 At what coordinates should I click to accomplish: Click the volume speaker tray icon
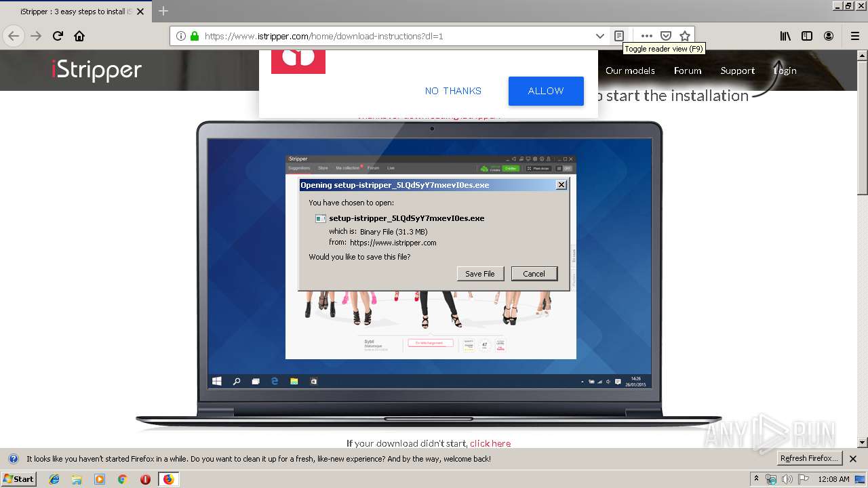787,479
